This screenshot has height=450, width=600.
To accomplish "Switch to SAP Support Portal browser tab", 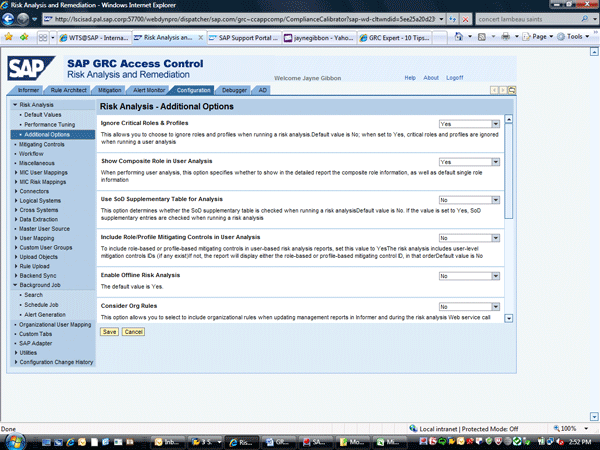I will tap(244, 38).
